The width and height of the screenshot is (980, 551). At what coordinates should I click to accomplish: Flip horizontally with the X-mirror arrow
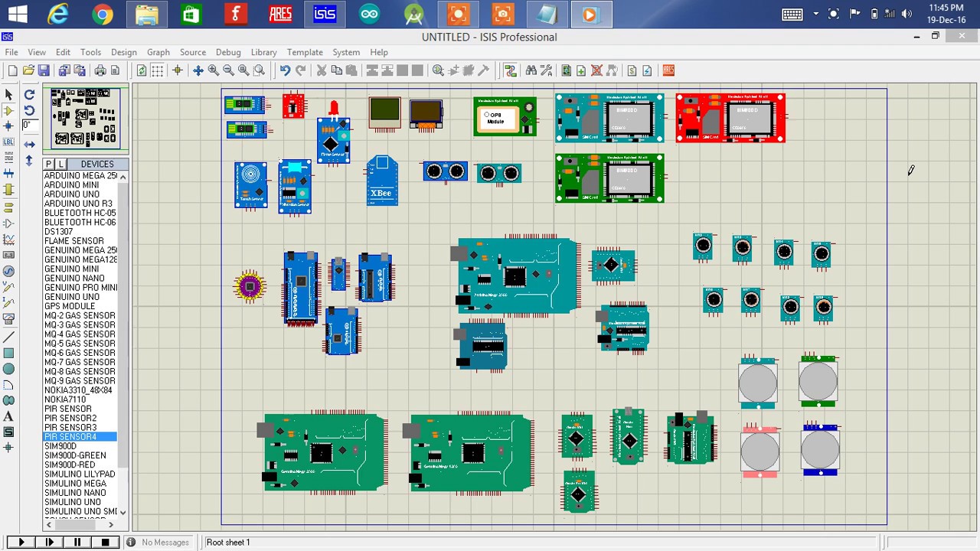(x=29, y=144)
